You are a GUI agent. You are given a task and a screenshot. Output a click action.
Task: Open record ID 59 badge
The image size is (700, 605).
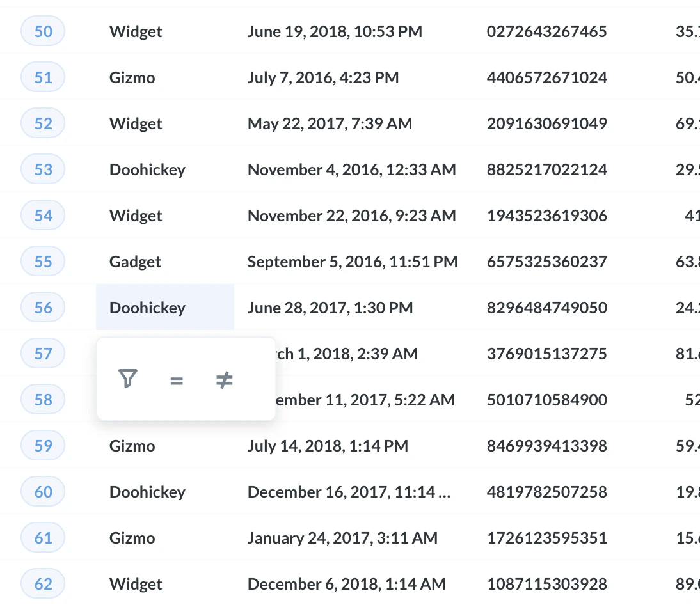click(x=43, y=446)
